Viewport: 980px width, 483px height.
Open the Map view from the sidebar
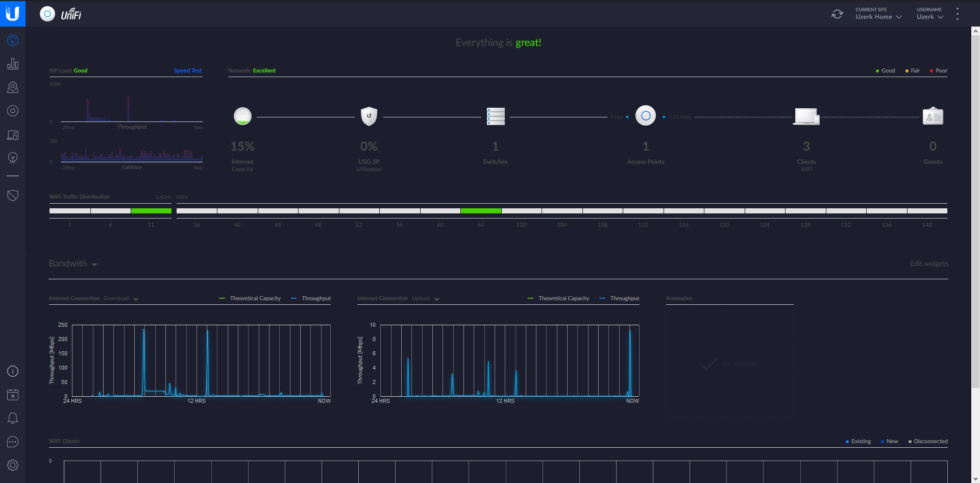click(13, 87)
